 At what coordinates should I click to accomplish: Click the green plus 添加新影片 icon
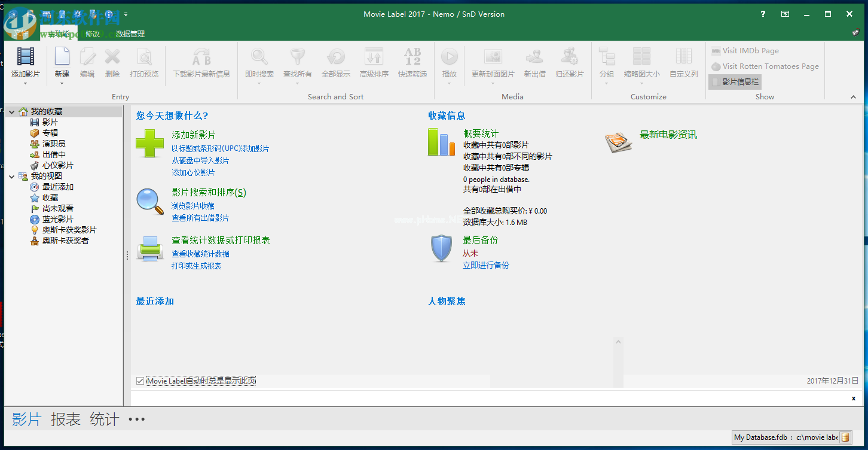149,144
